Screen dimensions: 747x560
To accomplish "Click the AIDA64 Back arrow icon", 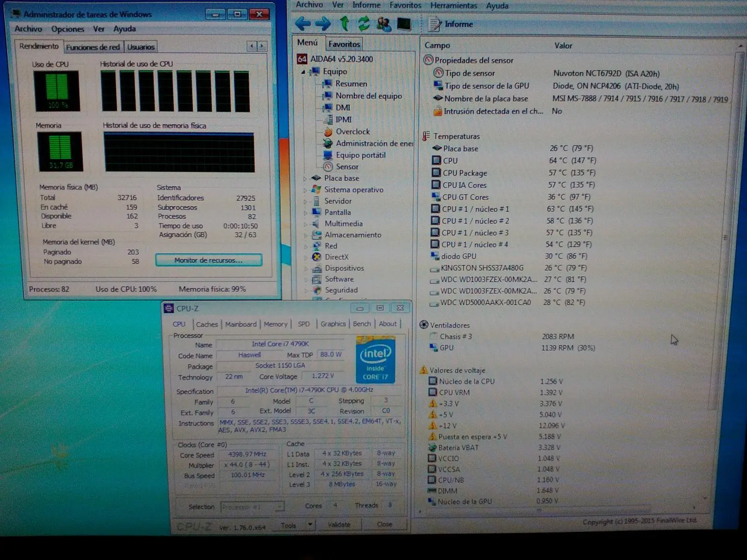I will click(x=303, y=23).
